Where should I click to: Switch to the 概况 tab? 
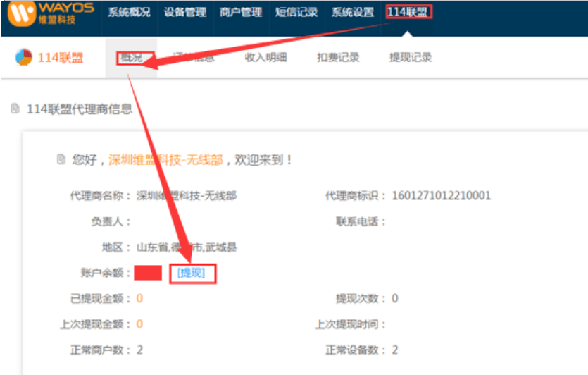(x=132, y=57)
